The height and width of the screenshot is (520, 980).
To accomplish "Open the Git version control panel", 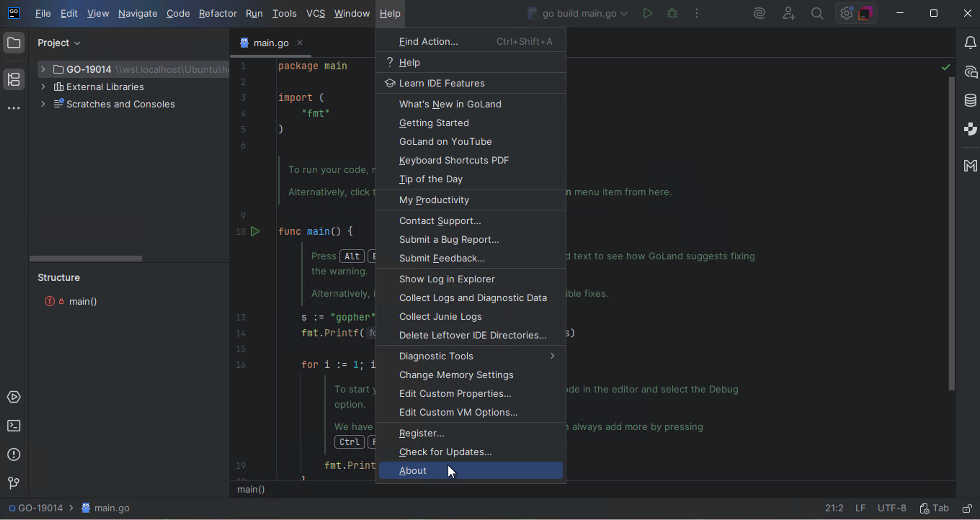I will pos(14,483).
